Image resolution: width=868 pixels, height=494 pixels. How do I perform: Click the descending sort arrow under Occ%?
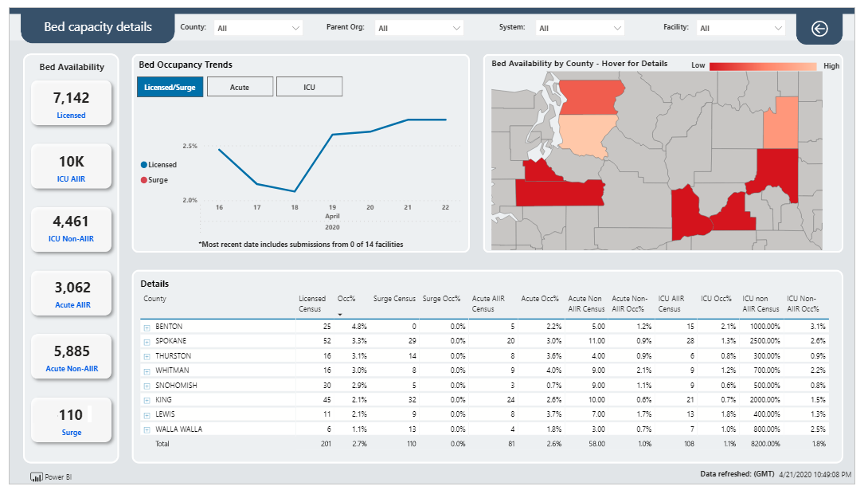pos(340,315)
